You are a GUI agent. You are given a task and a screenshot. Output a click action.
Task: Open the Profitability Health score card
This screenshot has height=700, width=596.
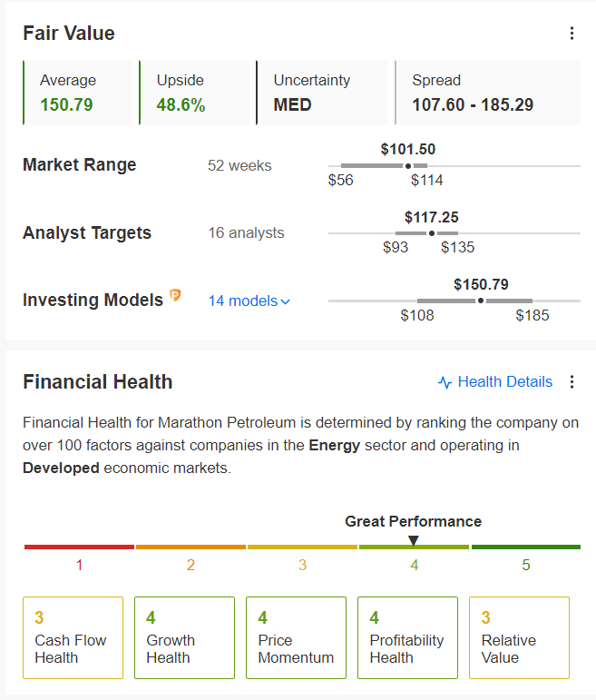407,637
